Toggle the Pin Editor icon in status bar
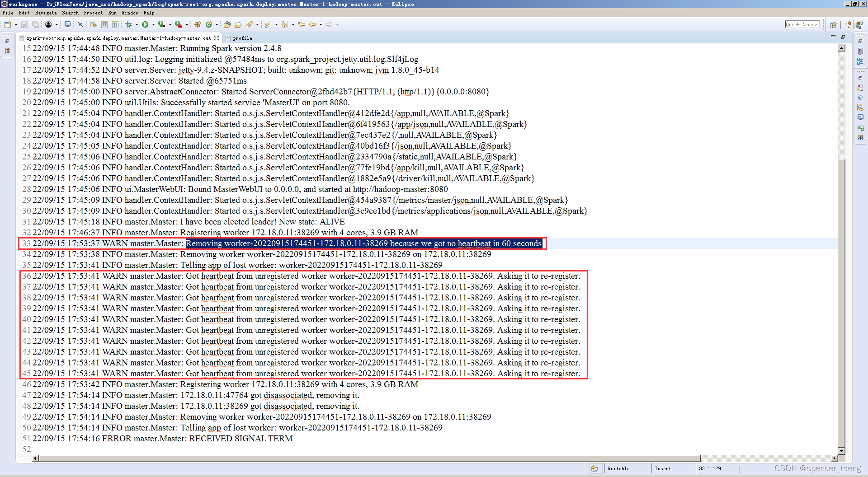Viewport: 868px width, 477px height. [596, 468]
